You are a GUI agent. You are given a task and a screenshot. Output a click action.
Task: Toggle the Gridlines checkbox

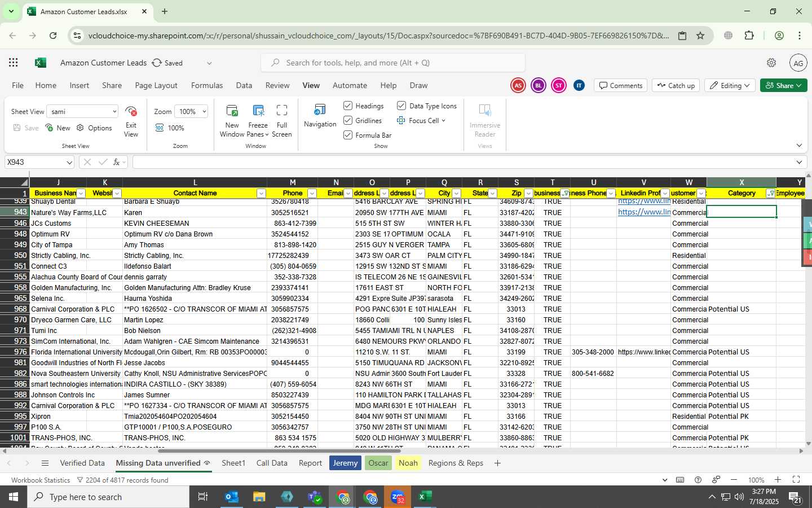[348, 120]
